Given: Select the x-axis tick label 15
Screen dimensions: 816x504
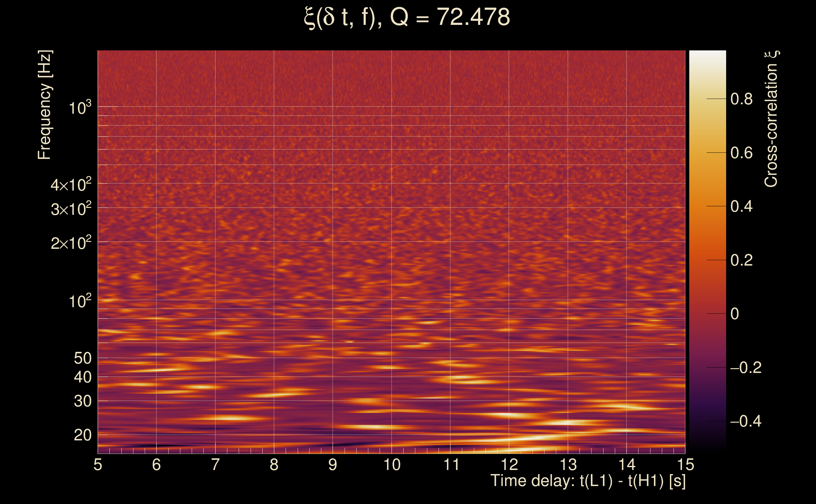Looking at the screenshot, I should pos(685,465).
